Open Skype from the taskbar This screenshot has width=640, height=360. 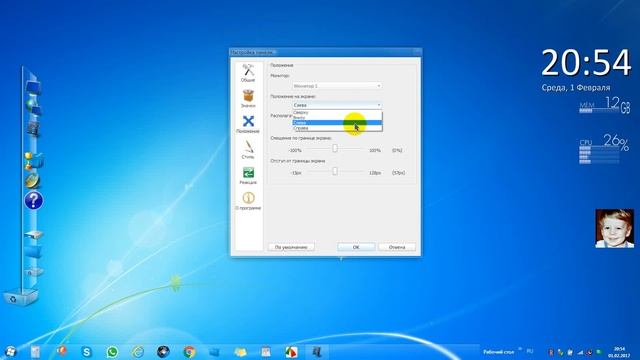point(86,351)
